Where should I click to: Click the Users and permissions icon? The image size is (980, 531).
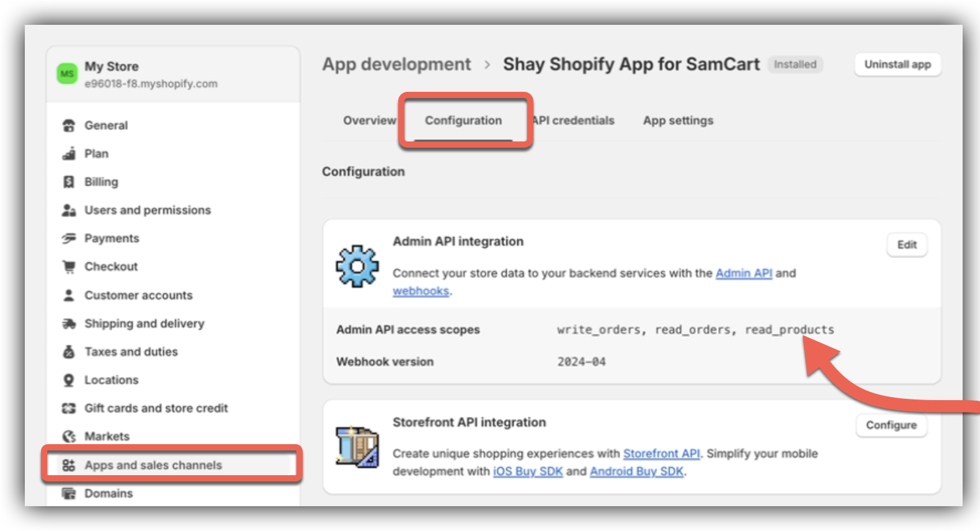(69, 210)
